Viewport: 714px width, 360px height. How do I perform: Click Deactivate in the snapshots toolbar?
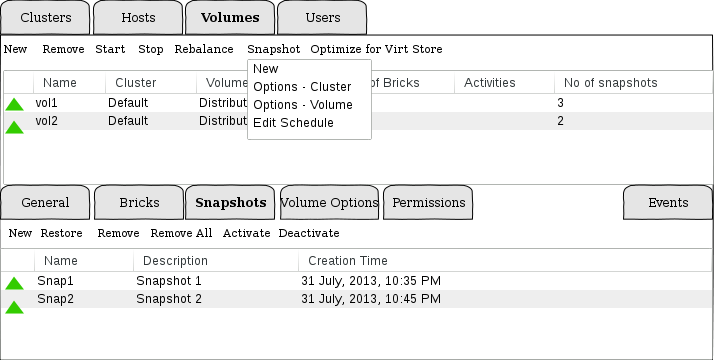coord(309,233)
